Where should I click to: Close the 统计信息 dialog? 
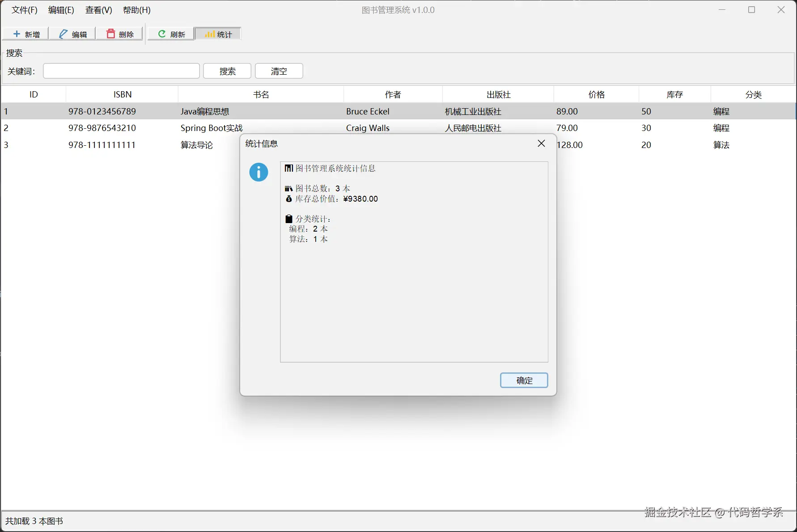541,144
